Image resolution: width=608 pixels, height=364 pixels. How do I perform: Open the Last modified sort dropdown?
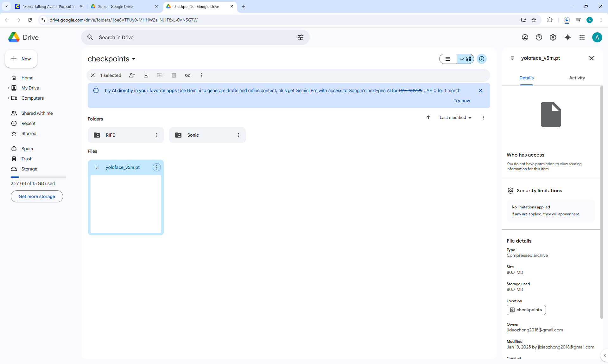(455, 117)
